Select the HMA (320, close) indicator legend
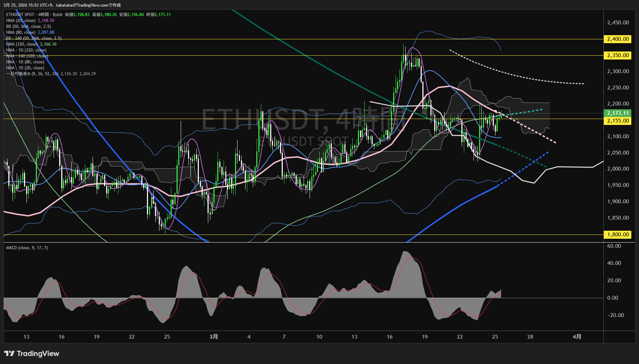 22,44
